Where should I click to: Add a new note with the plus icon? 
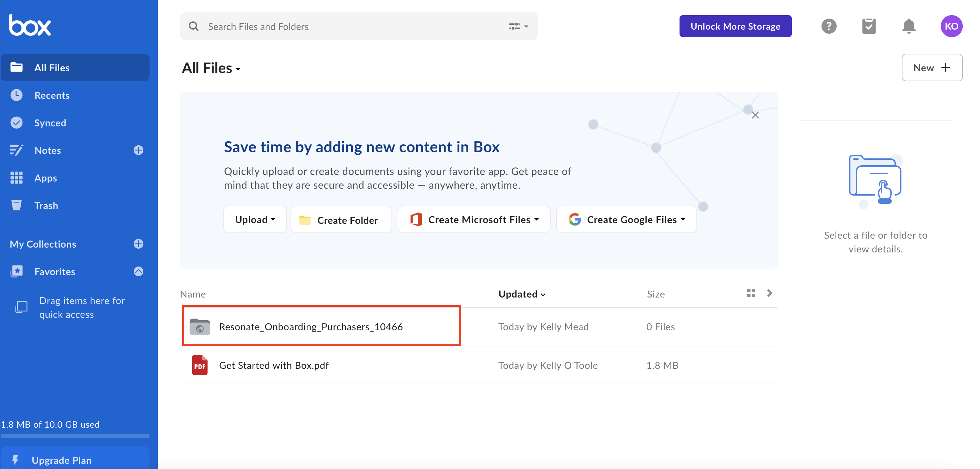tap(139, 150)
